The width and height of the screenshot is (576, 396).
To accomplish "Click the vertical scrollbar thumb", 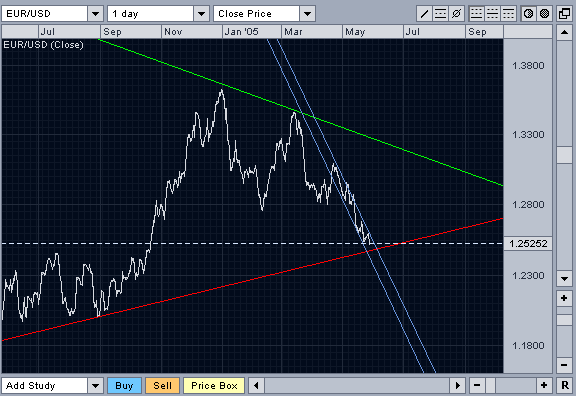I will click(x=564, y=155).
